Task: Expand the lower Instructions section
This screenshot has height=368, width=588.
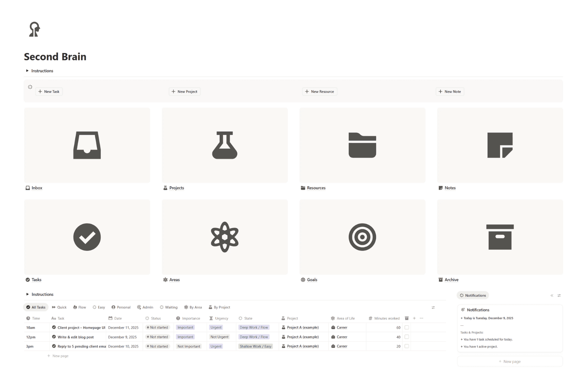Action: click(40, 294)
